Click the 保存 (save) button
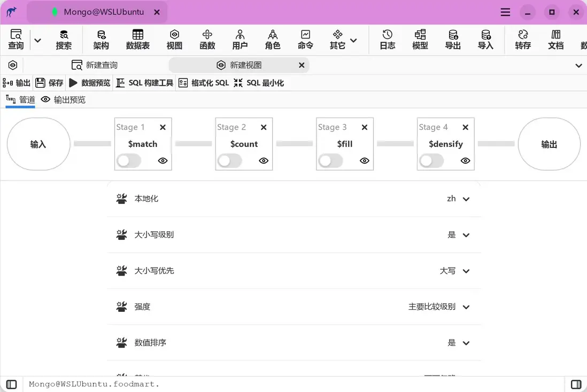 tap(49, 82)
